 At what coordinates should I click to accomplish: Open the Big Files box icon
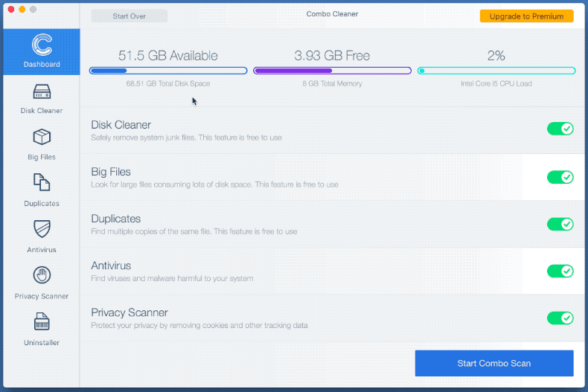tap(41, 138)
